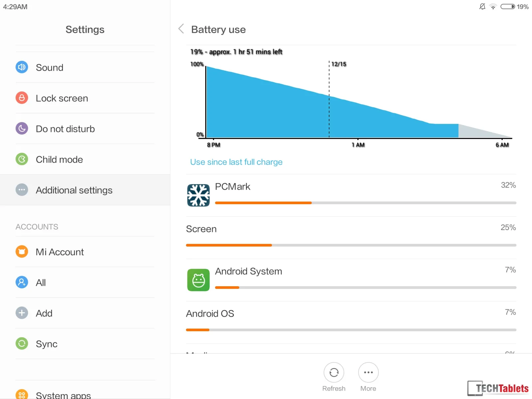Viewport: 532px width, 399px height.
Task: Open the Mi Account orange icon
Action: [x=22, y=251]
